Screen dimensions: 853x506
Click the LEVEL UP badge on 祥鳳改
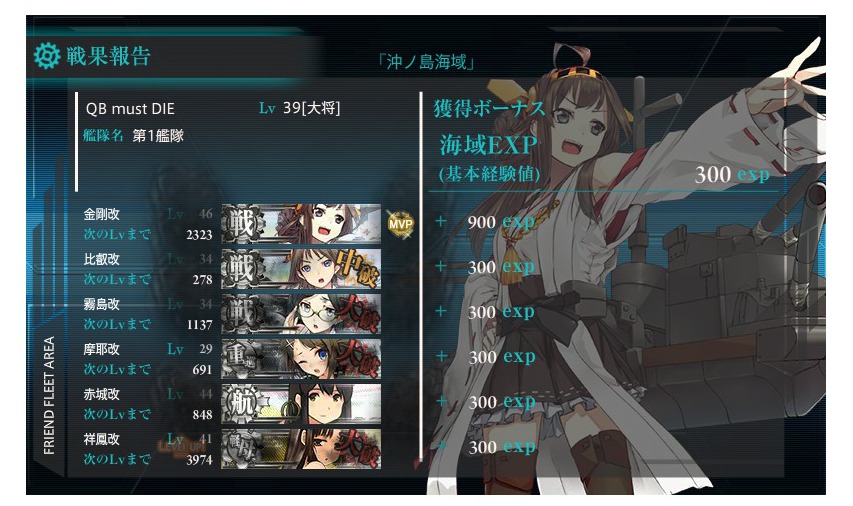click(x=180, y=446)
